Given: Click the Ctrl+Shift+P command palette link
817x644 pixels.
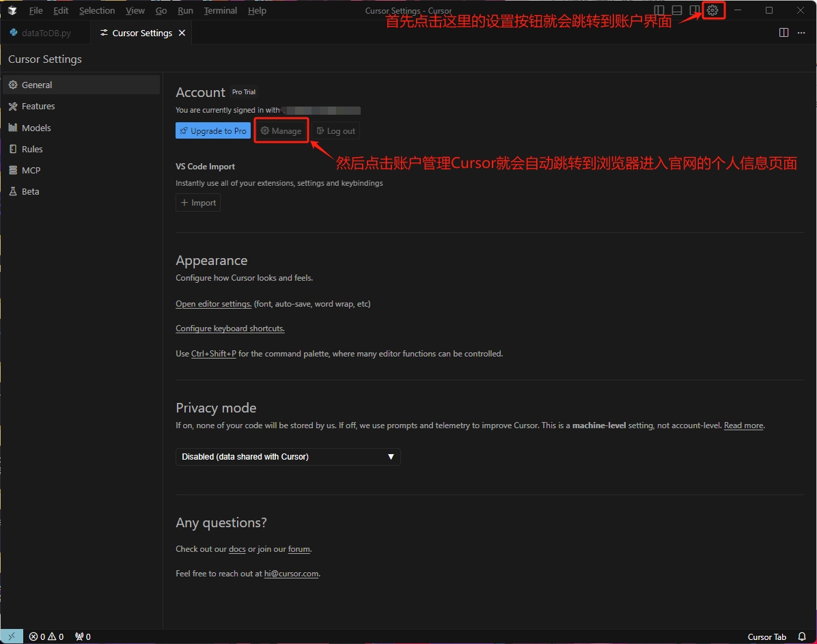Looking at the screenshot, I should tap(214, 353).
